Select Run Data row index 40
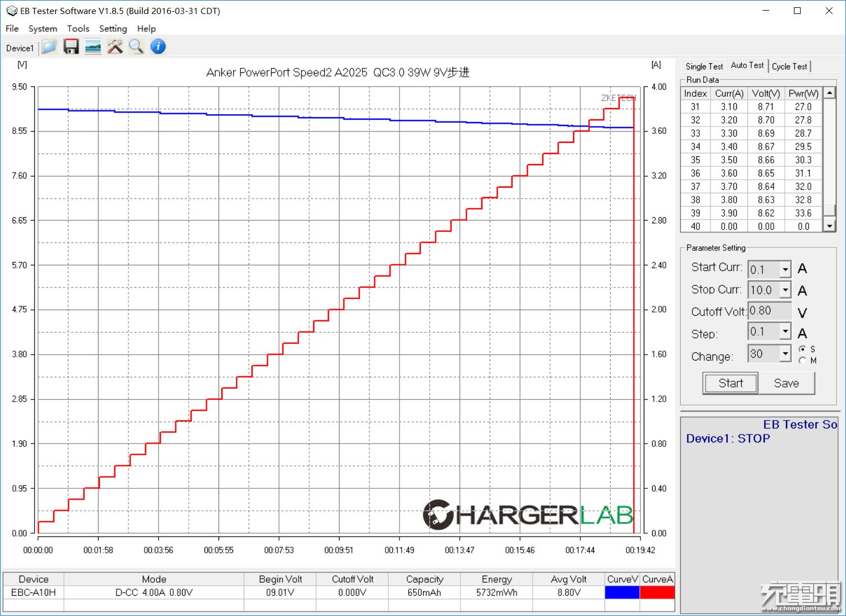 click(x=751, y=226)
